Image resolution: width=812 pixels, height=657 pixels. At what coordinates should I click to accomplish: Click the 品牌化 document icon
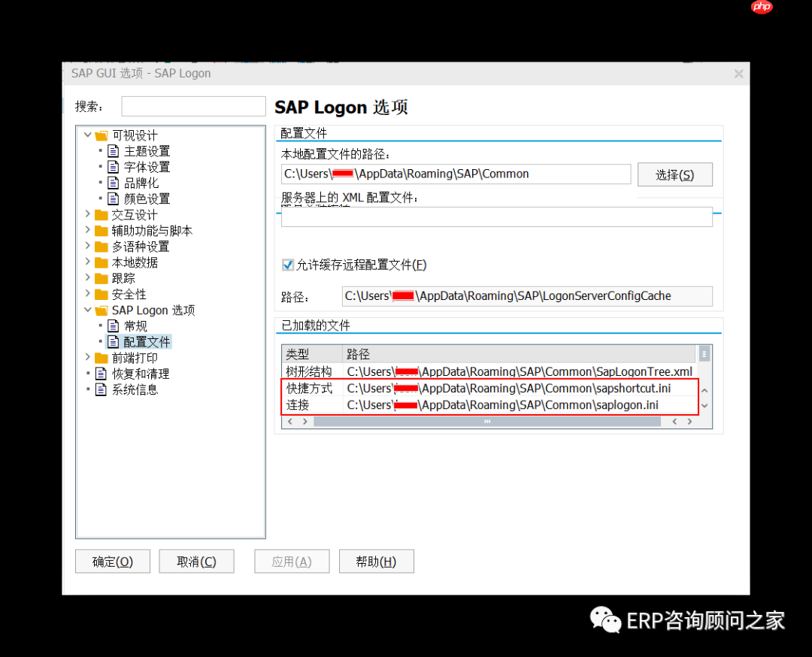pyautogui.click(x=114, y=183)
